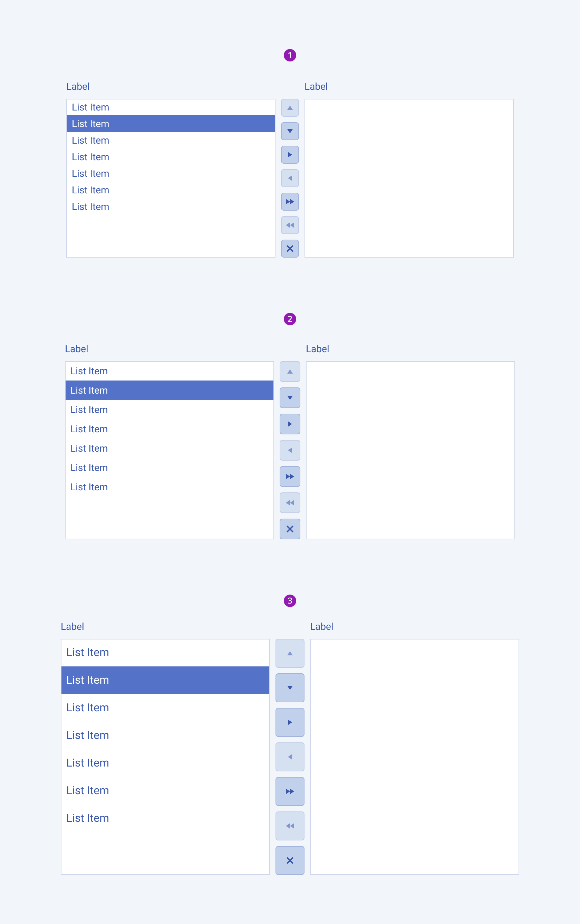This screenshot has height=924, width=580.
Task: Click the numbered badge above example 2
Action: (x=290, y=318)
